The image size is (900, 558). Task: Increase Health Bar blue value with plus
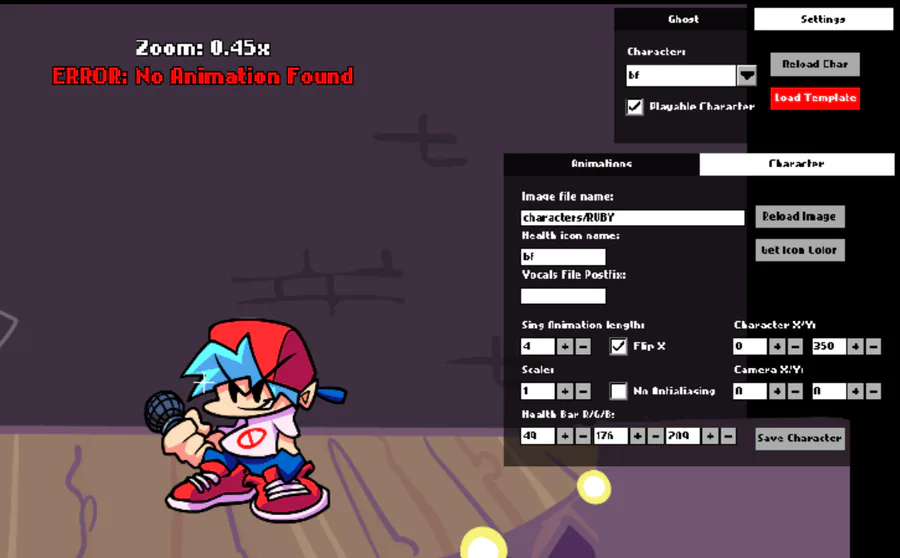710,436
